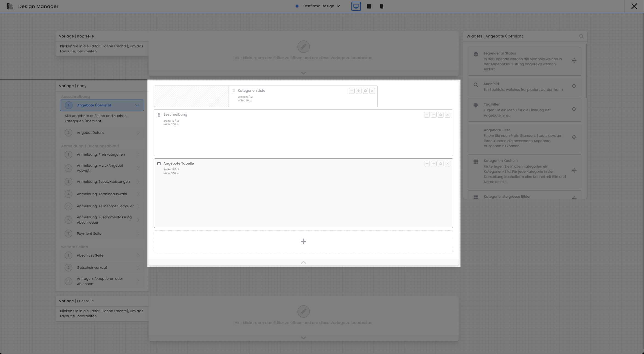The height and width of the screenshot is (354, 644).
Task: Click the pencil icon to edit the Kopfzeile
Action: coord(303,46)
